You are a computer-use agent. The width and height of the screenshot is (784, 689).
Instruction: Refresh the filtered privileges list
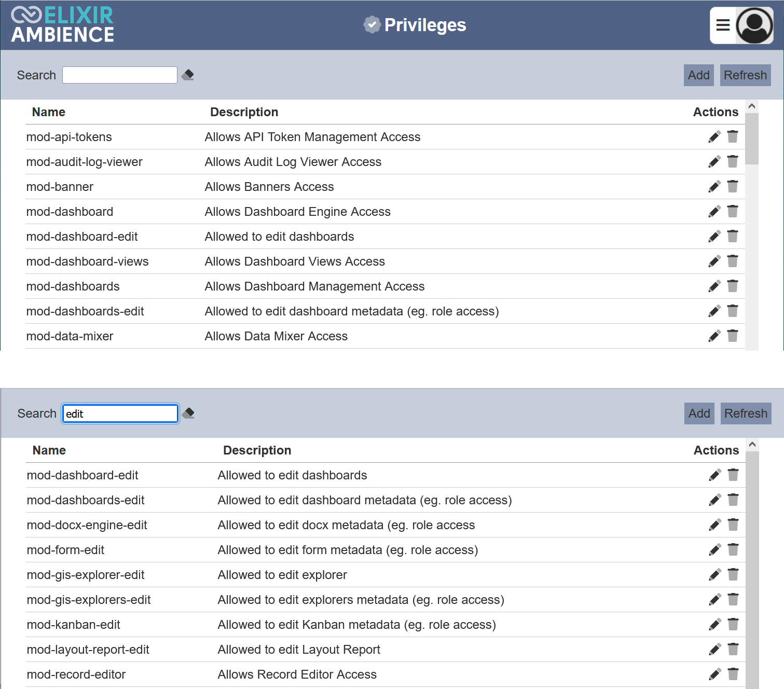(x=745, y=414)
